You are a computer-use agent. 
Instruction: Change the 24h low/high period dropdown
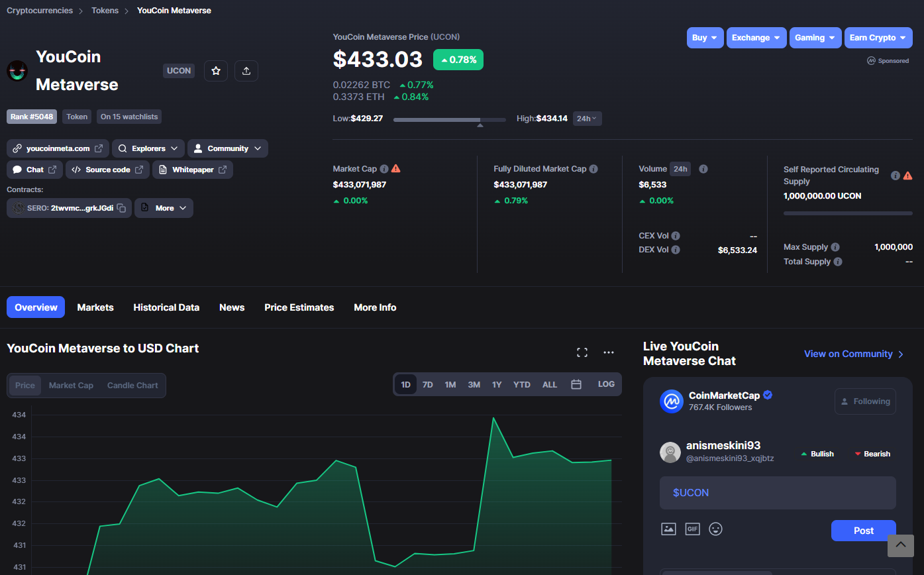point(588,119)
